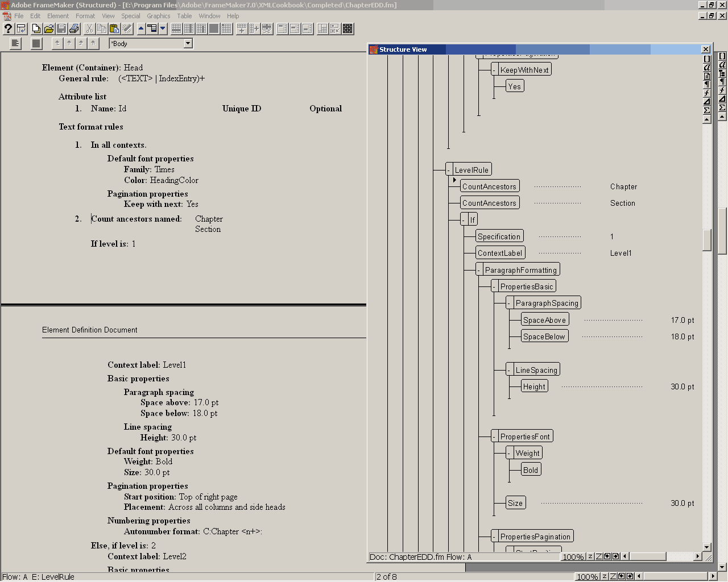728x582 pixels.
Task: Open the Special menu
Action: [131, 16]
